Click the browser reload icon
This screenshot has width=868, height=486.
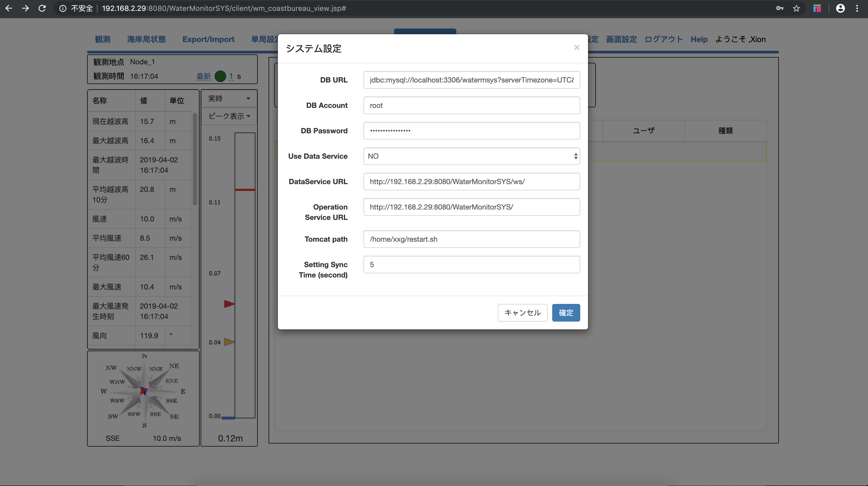click(42, 8)
